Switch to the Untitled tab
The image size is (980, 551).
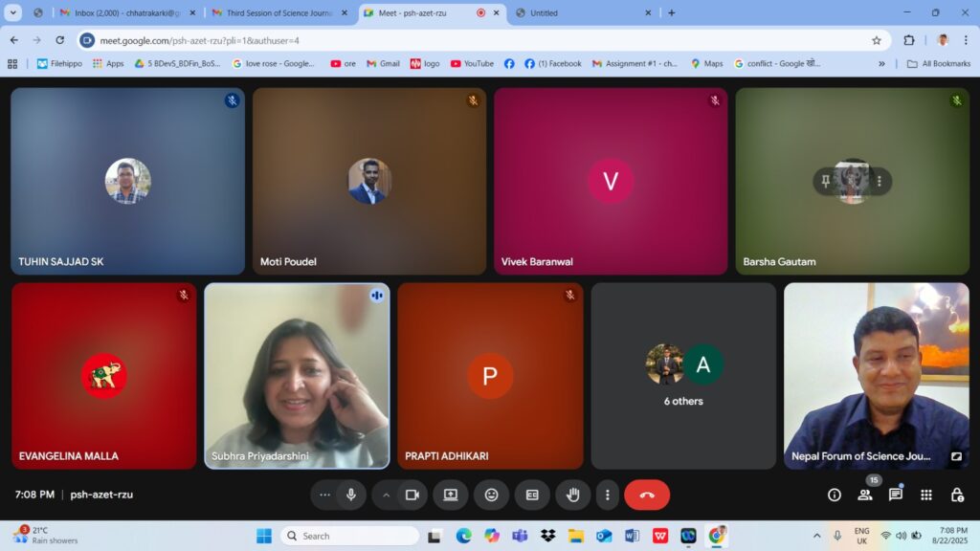(584, 12)
